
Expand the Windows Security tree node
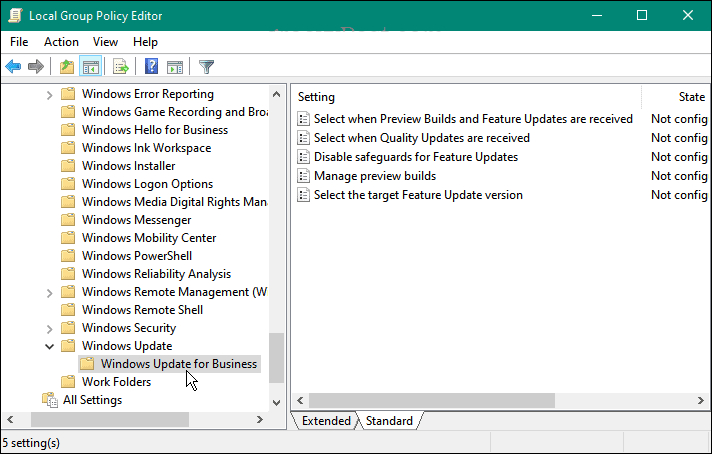50,328
